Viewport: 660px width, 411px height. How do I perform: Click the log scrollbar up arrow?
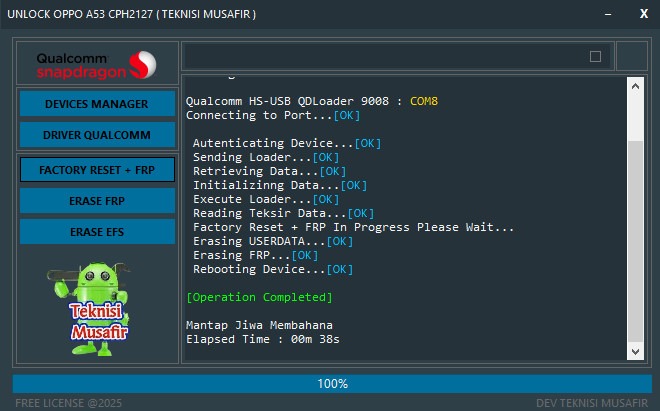click(635, 86)
